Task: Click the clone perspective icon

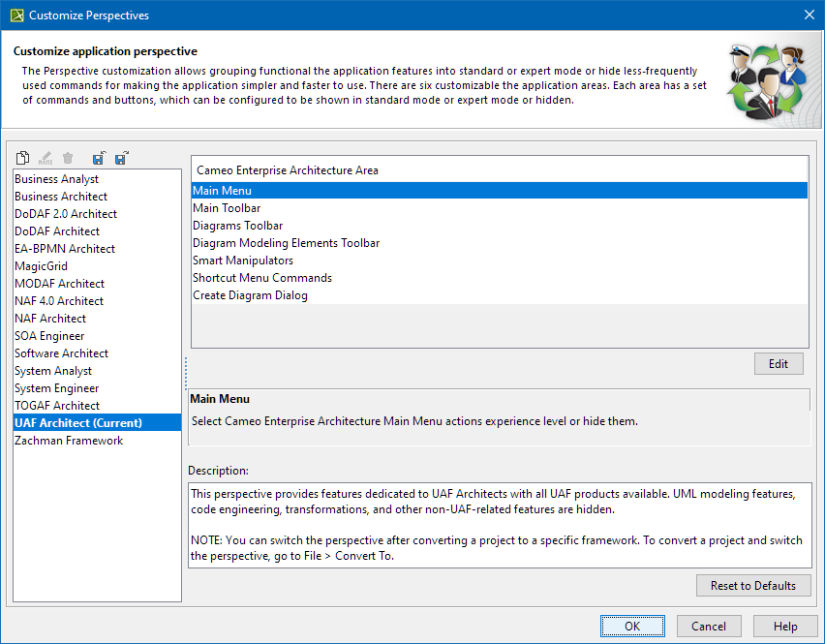Action: coord(23,158)
